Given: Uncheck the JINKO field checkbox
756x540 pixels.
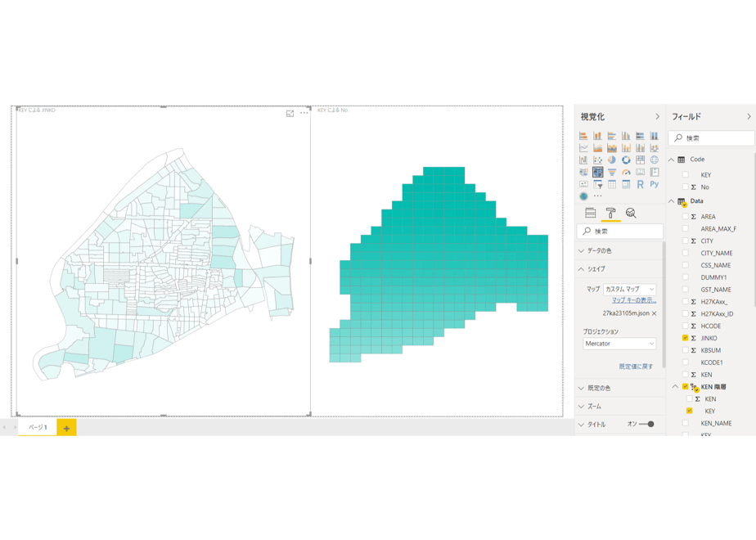Looking at the screenshot, I should pyautogui.click(x=685, y=338).
